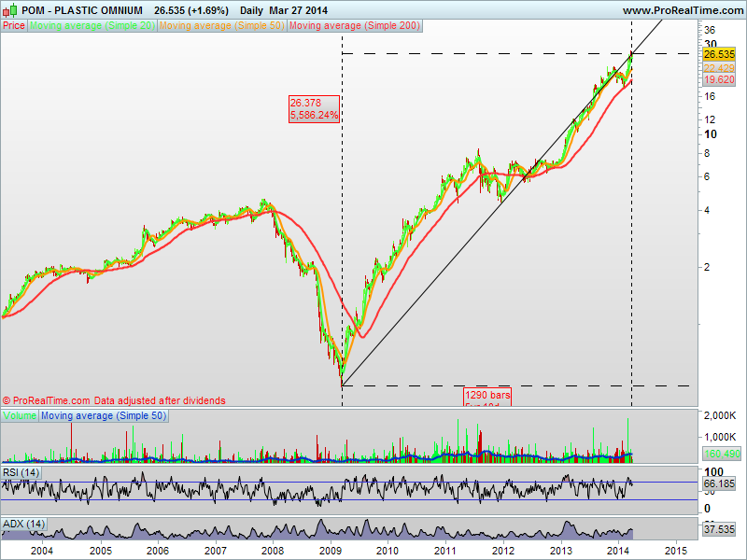Click the 2015 label on time axis

(675, 551)
